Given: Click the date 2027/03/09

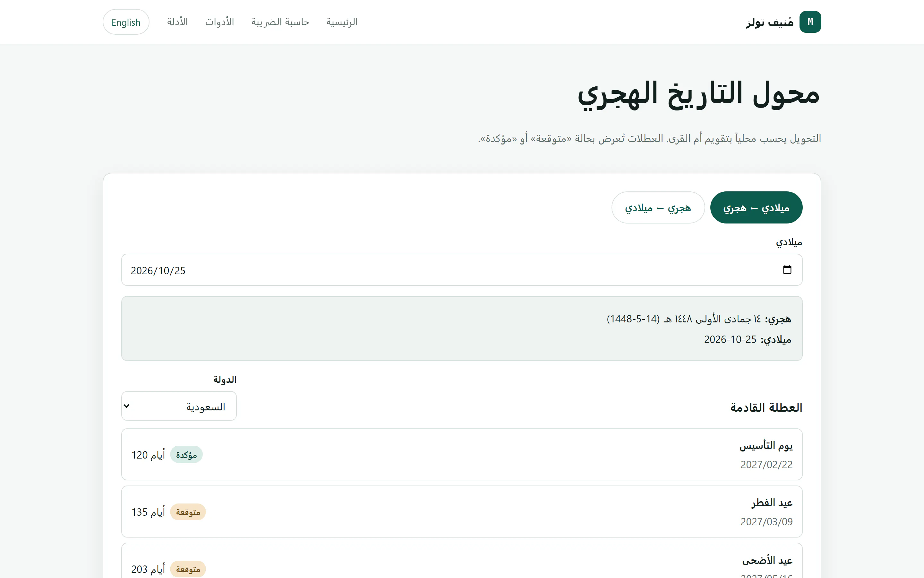Looking at the screenshot, I should click(x=766, y=522).
